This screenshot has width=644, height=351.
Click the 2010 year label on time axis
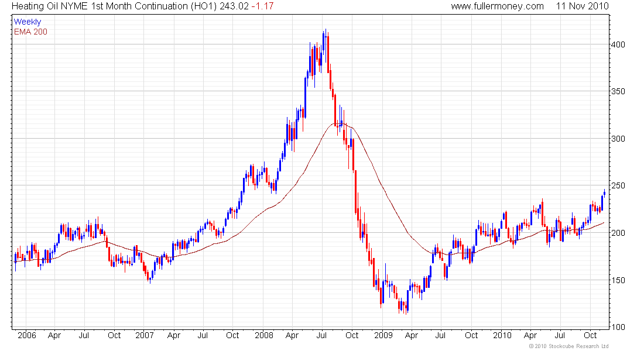click(x=502, y=335)
